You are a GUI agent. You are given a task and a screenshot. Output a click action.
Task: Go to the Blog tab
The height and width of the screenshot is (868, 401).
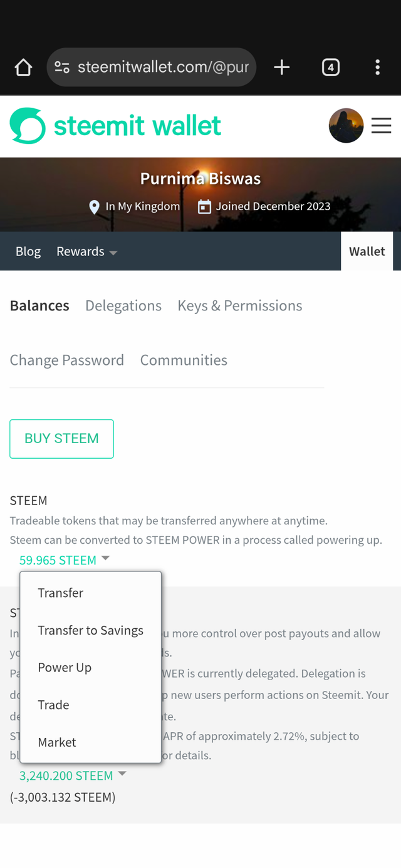[x=28, y=252]
